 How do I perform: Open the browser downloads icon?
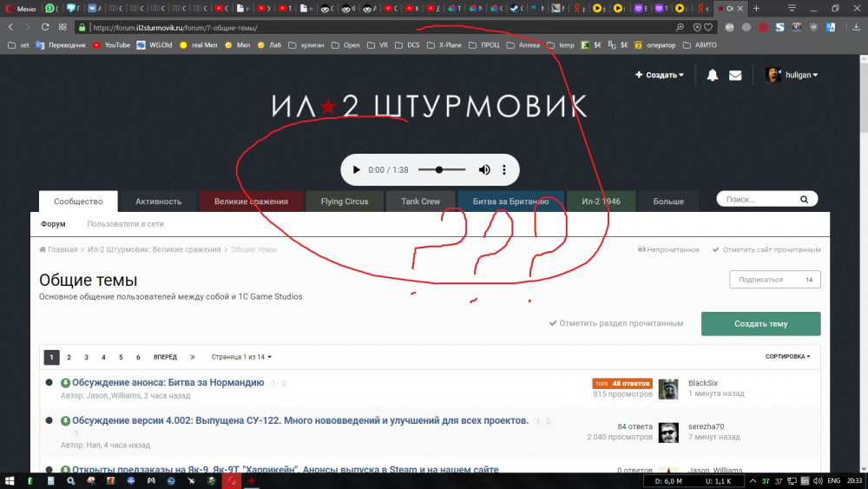click(x=856, y=28)
